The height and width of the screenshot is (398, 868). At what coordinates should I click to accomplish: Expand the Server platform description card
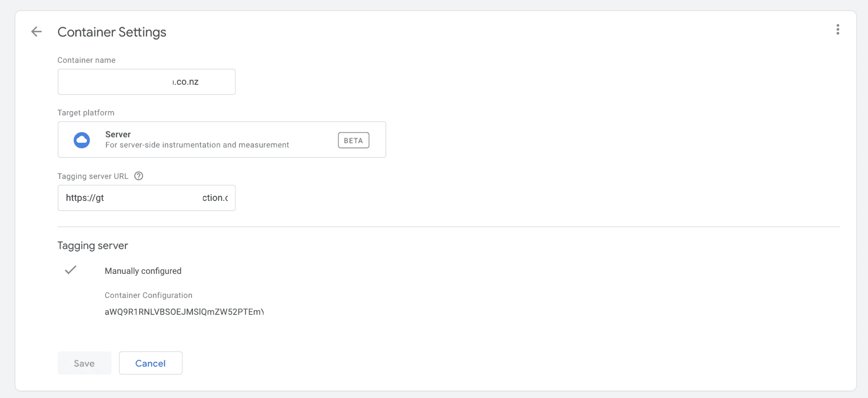[x=222, y=139]
